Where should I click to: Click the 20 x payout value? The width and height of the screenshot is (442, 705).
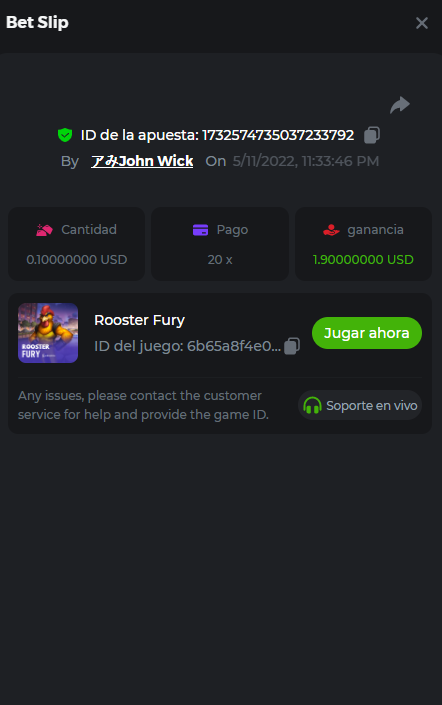(220, 259)
